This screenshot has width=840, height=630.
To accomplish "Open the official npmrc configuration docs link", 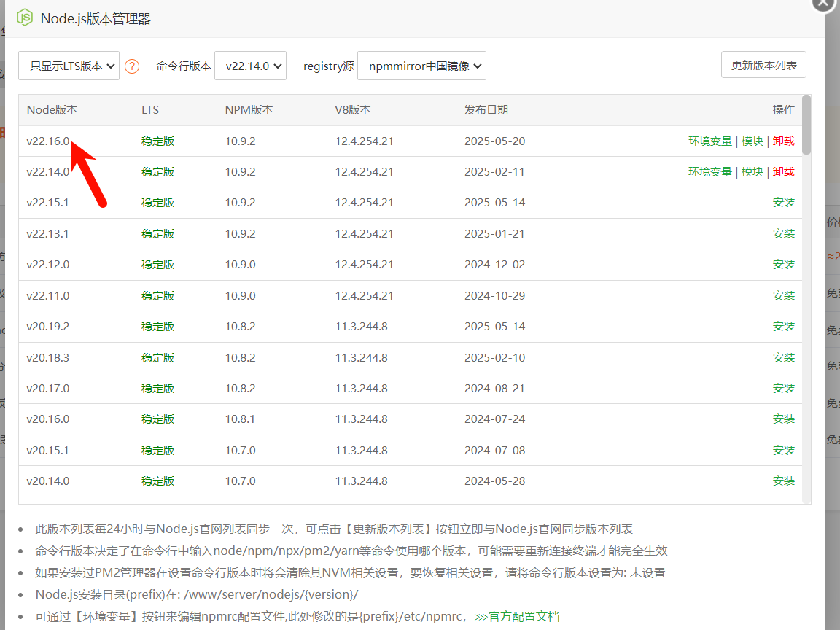I will pyautogui.click(x=517, y=617).
